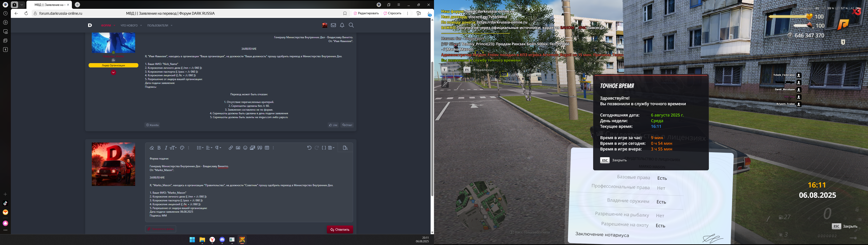The image size is (868, 245).
Task: Open the forum alerts bell icon
Action: (342, 25)
